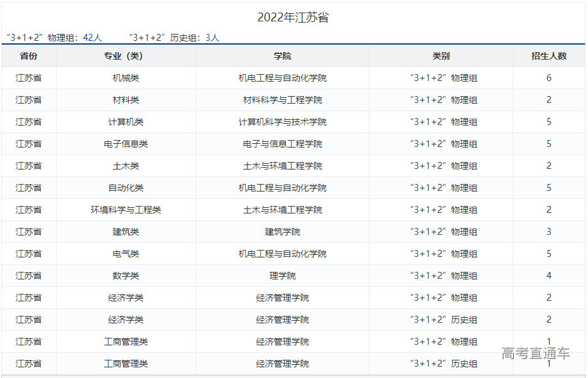Select the 数学类 major cell
Screen dimensions: 588x378
pos(126,276)
